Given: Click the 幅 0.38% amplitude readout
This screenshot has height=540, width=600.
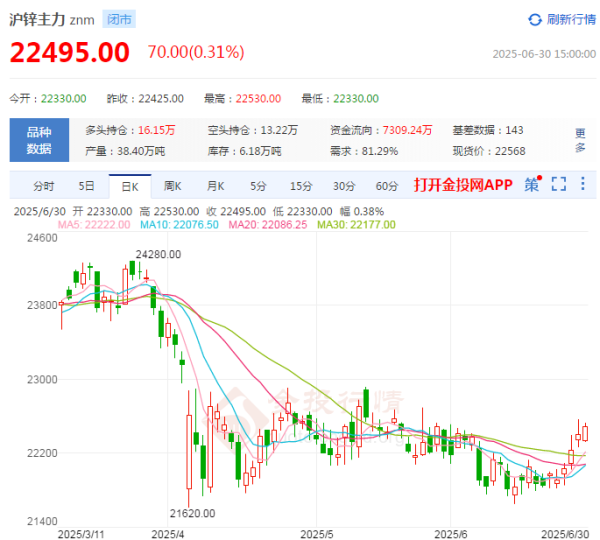Looking at the screenshot, I should (x=362, y=212).
